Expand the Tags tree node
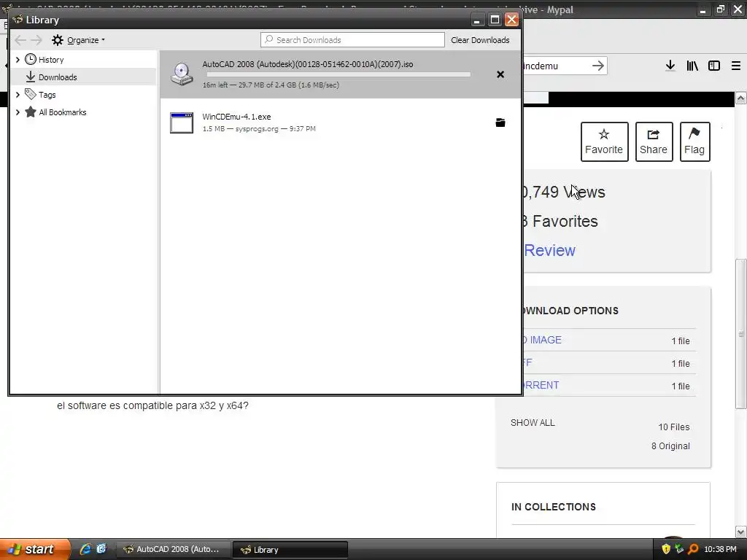The height and width of the screenshot is (560, 747). (18, 95)
